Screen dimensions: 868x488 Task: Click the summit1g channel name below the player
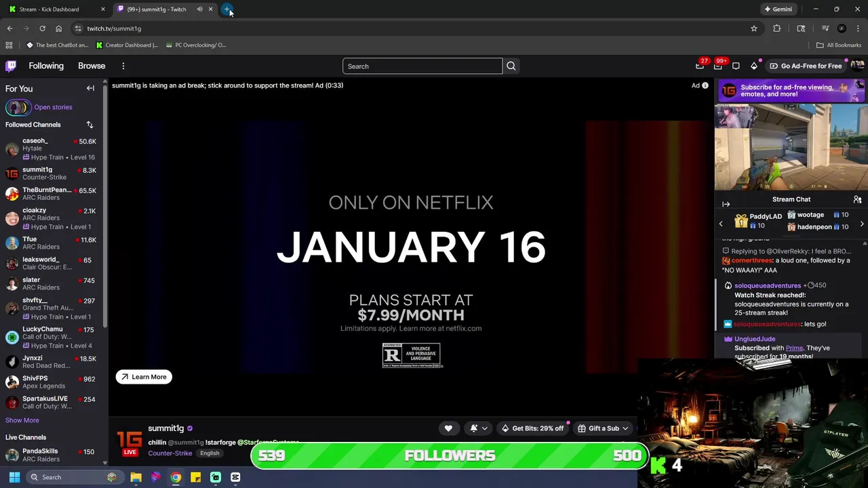point(165,428)
